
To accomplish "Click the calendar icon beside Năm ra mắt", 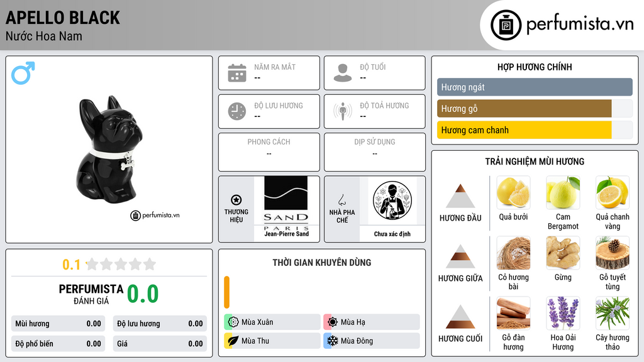I will [237, 73].
